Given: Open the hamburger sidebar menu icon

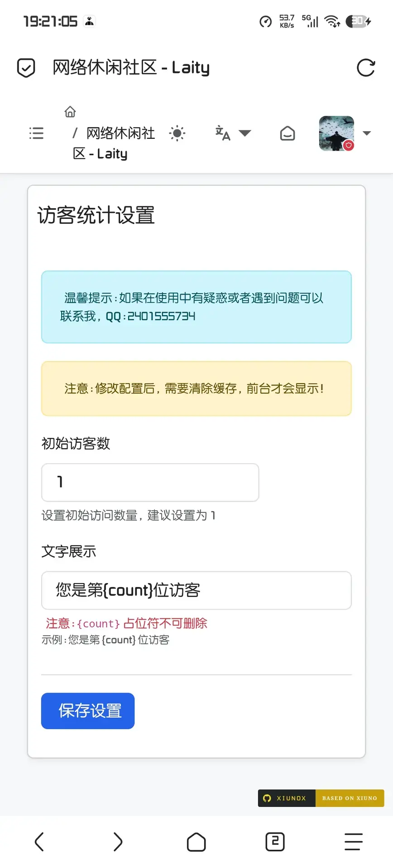Looking at the screenshot, I should click(36, 133).
